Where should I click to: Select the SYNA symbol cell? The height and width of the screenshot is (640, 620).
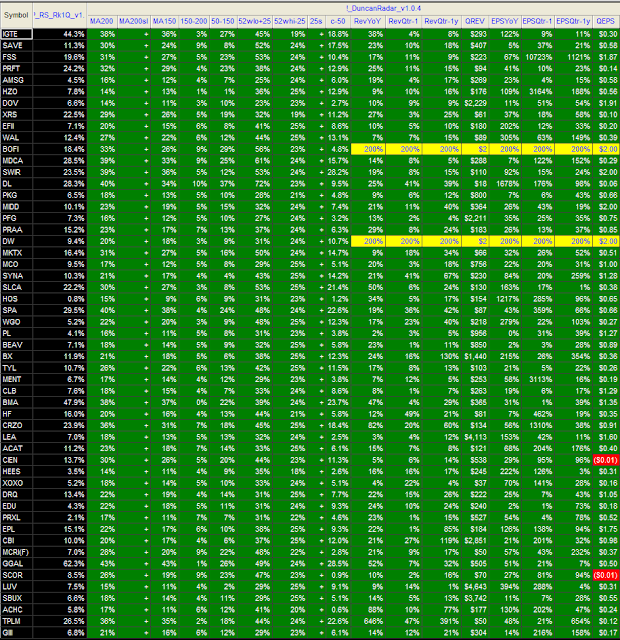click(16, 276)
